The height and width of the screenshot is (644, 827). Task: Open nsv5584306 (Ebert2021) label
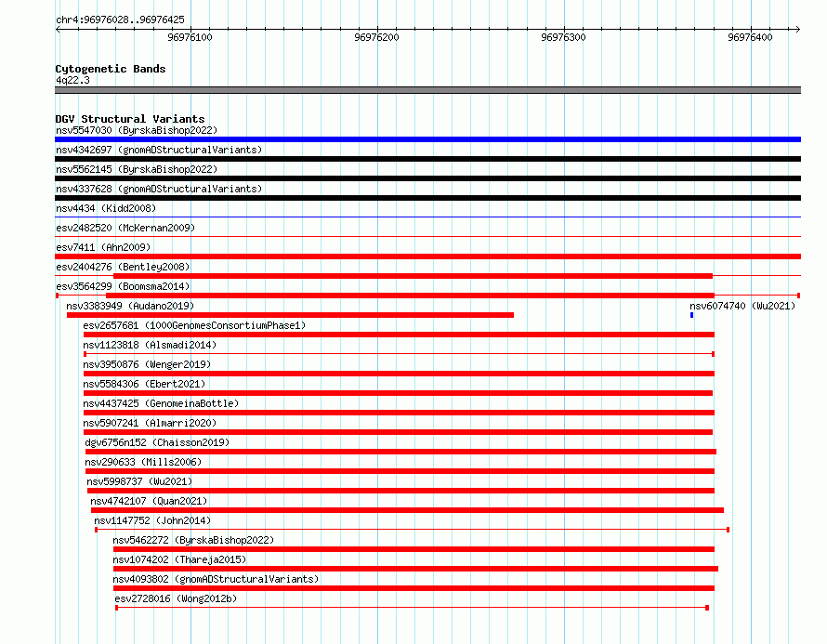[145, 384]
